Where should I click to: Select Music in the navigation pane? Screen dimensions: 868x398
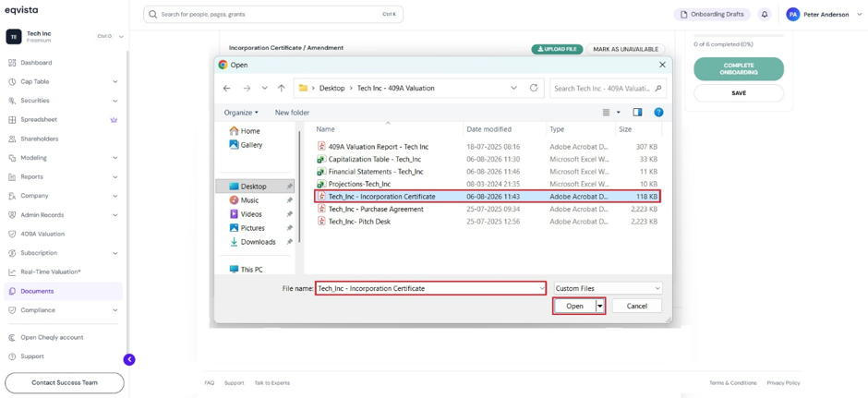pos(244,200)
